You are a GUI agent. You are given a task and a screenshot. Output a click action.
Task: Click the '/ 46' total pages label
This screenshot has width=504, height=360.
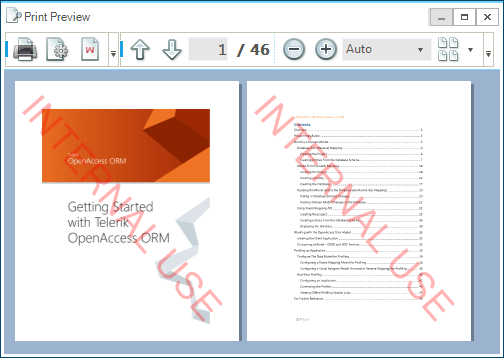[253, 50]
